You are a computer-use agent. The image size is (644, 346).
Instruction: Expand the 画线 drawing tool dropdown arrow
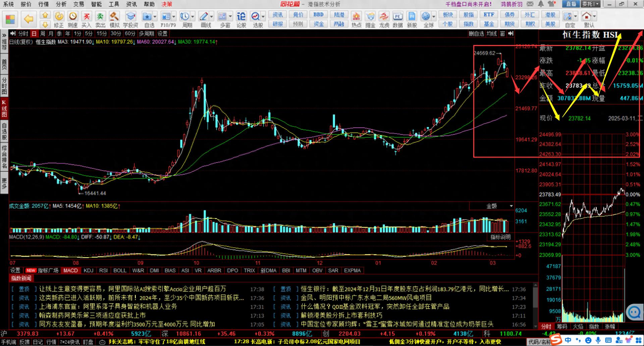pos(212,16)
